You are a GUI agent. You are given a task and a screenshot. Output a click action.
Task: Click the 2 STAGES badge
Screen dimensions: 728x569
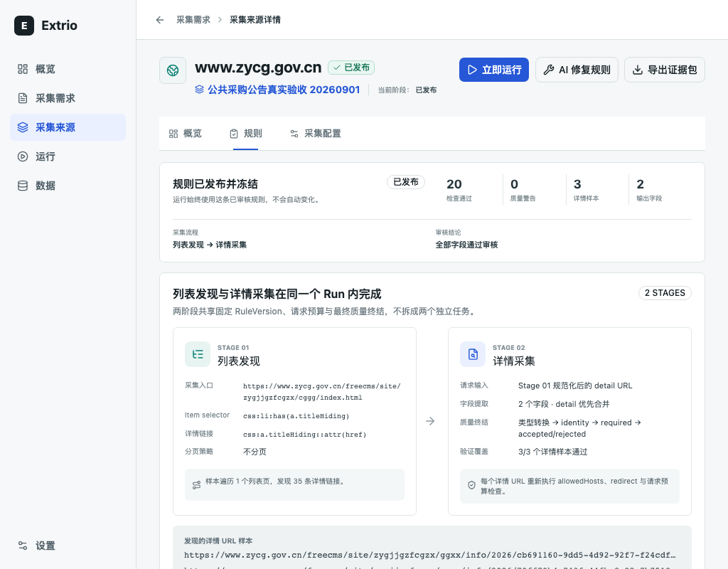click(x=665, y=293)
